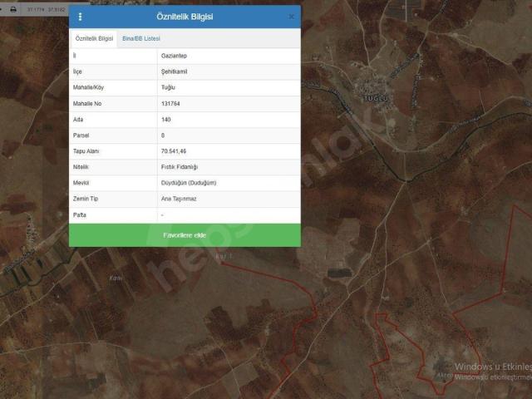Click the TUĞLU village label on the map
The height and width of the screenshot is (399, 532).
click(376, 99)
